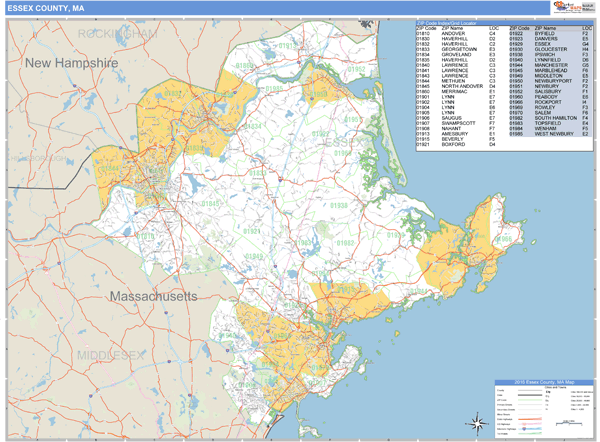Click the 'ZIP Name' column header on left
Screen dimensions: 600x442
click(x=451, y=28)
